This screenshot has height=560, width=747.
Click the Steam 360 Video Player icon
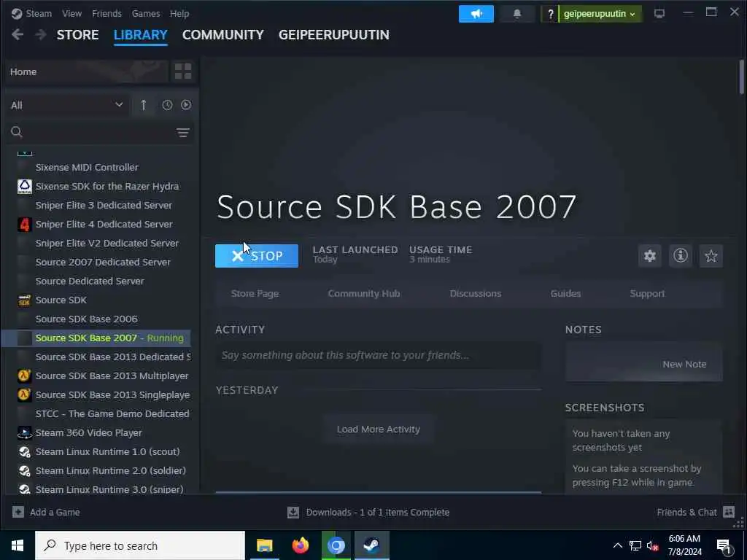[x=24, y=433]
